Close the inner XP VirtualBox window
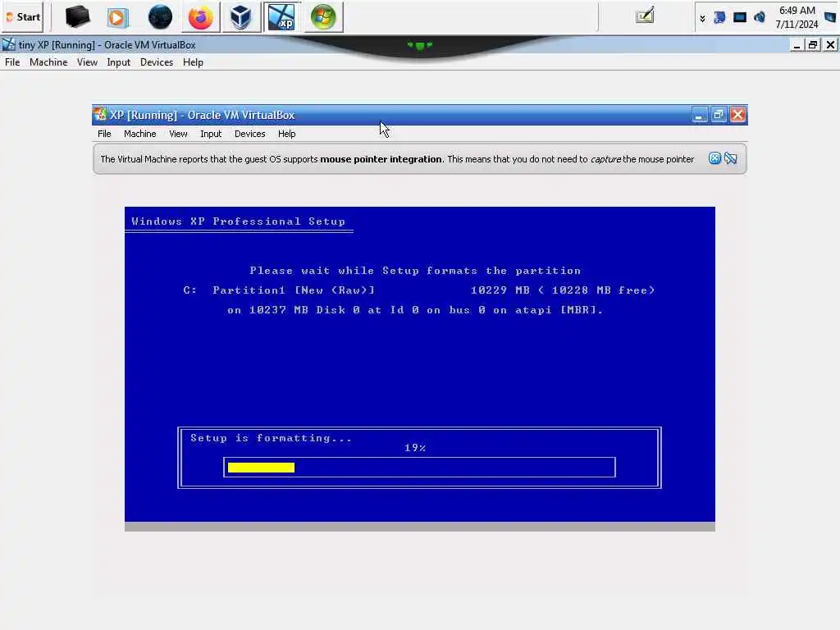The width and height of the screenshot is (840, 630). point(737,115)
